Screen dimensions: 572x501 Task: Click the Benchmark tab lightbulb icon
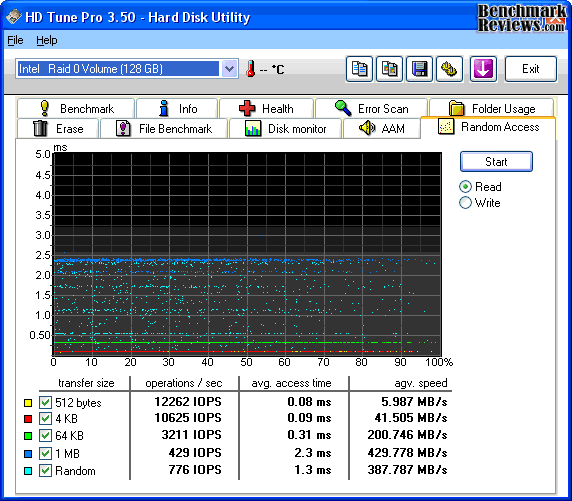pos(45,108)
